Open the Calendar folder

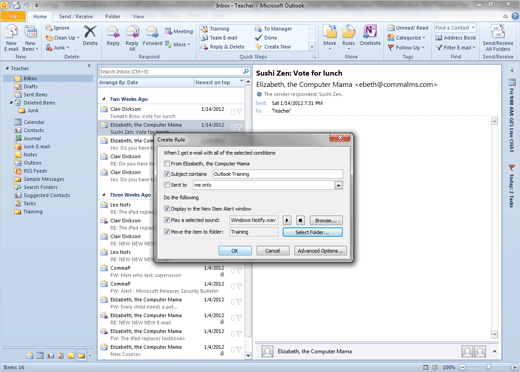pyautogui.click(x=34, y=122)
